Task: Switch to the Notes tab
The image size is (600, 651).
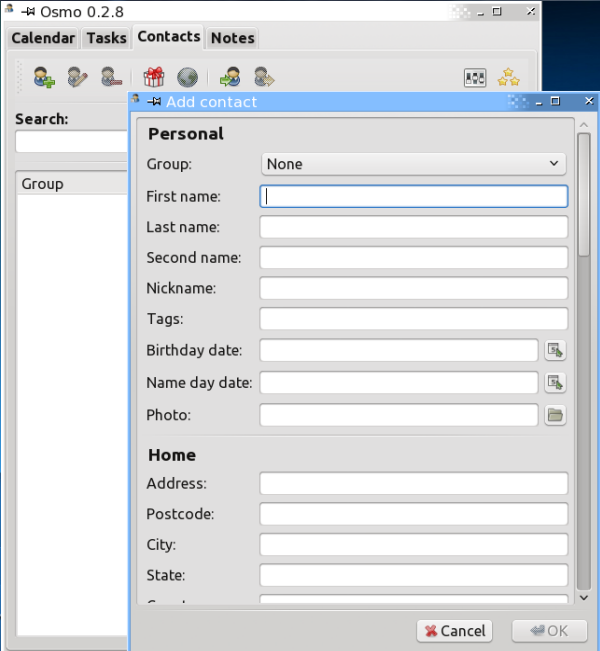Action: coord(233,38)
